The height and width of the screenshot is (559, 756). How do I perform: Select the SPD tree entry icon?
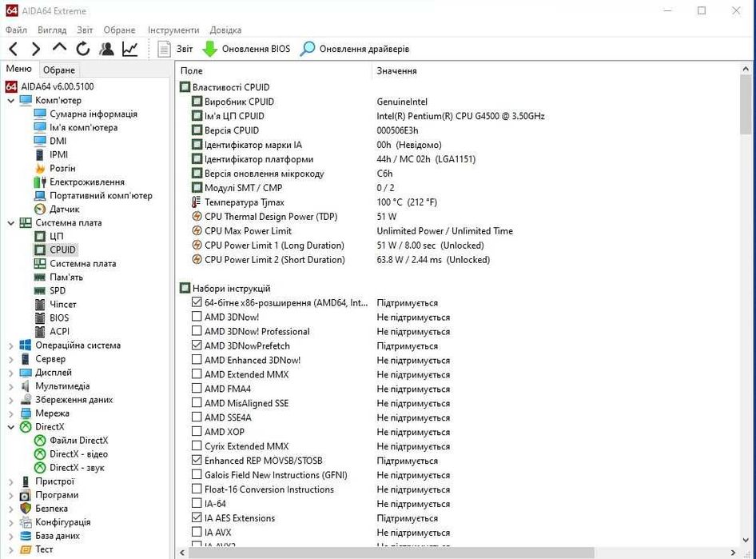[x=40, y=291]
